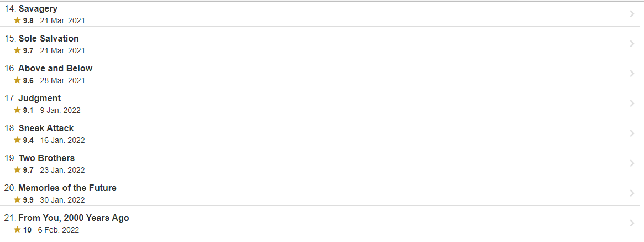The image size is (644, 242).
Task: Click the star beside Memories of the Future's rating
Action: pos(17,200)
